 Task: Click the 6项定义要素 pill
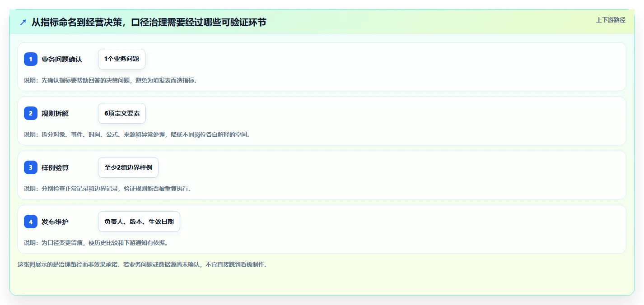[x=122, y=113]
